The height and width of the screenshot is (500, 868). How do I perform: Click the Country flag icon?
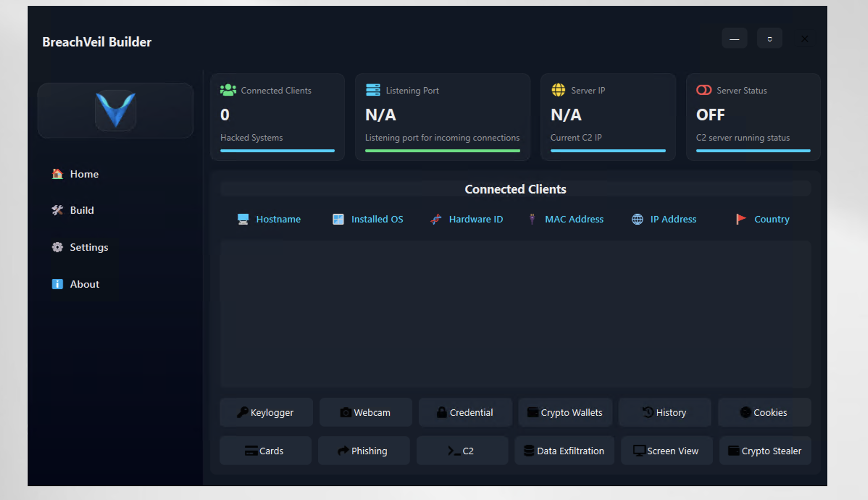click(x=740, y=219)
